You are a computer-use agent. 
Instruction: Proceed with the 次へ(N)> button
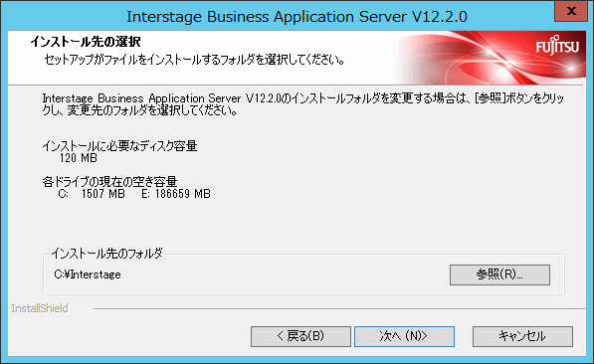(x=404, y=336)
